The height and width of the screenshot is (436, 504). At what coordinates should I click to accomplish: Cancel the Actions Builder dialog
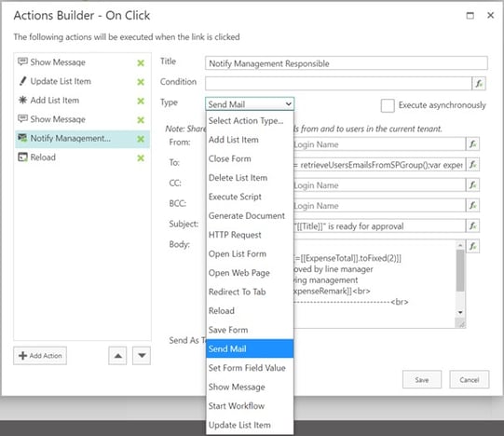[470, 380]
